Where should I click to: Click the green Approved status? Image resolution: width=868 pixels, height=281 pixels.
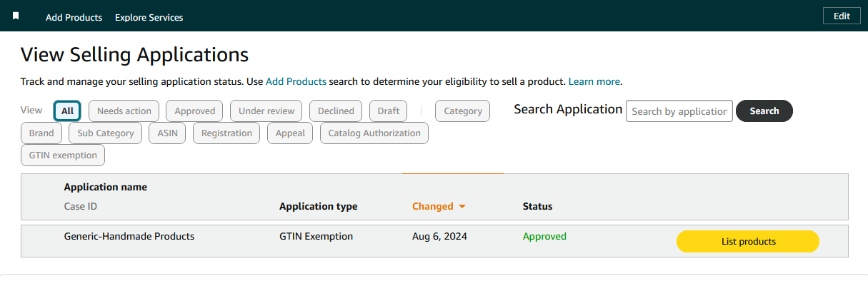[x=544, y=236]
